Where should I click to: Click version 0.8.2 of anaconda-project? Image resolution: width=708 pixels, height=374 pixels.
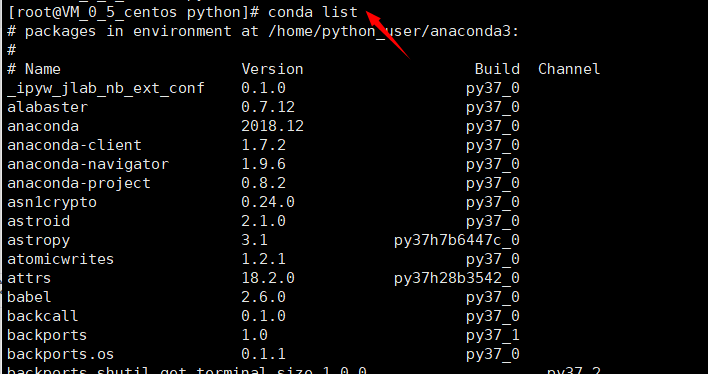coord(263,183)
